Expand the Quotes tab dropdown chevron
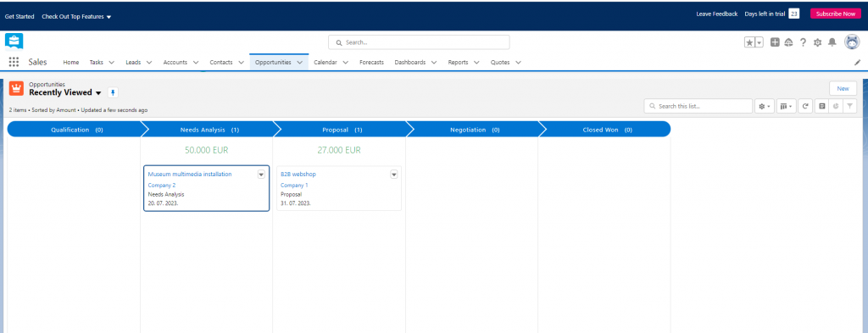 518,63
